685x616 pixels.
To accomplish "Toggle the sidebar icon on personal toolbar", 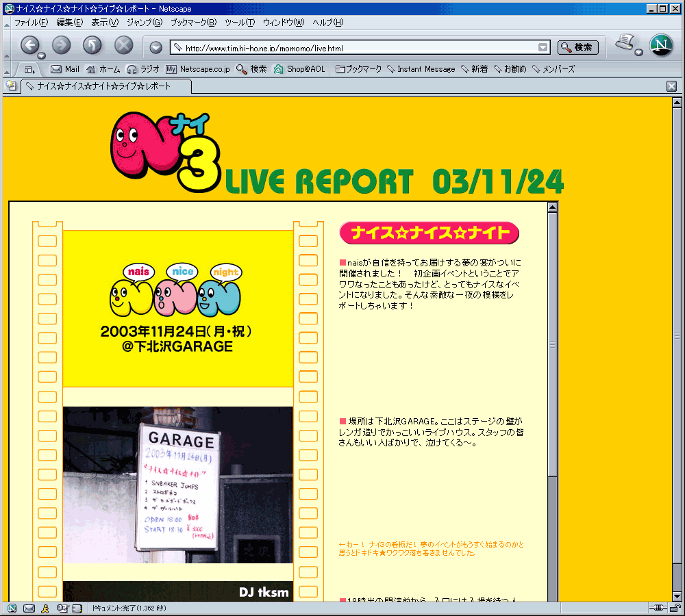I will click(x=29, y=69).
